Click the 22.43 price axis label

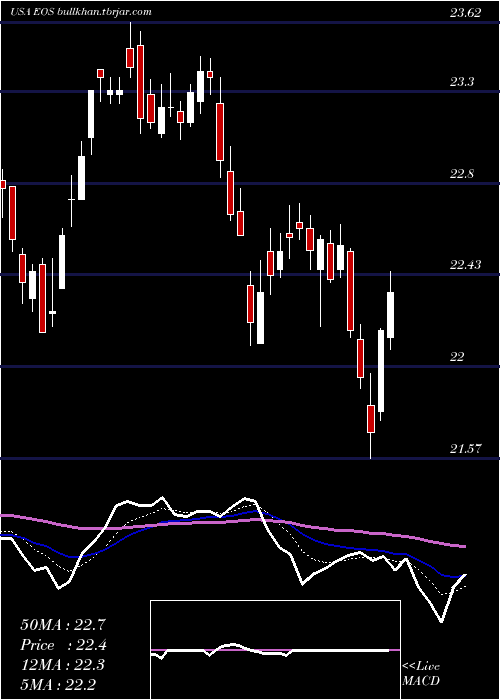point(466,265)
